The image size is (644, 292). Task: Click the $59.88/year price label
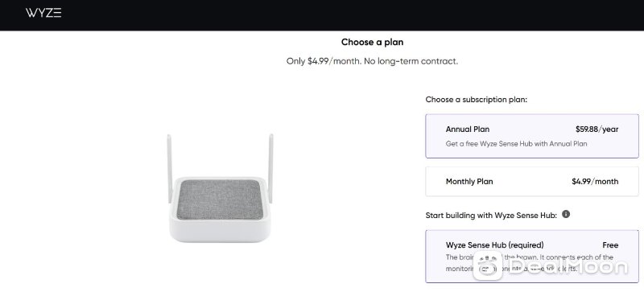pyautogui.click(x=597, y=129)
